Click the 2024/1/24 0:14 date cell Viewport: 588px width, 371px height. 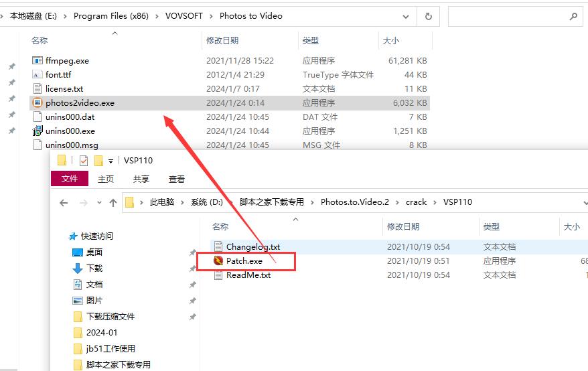(x=235, y=102)
